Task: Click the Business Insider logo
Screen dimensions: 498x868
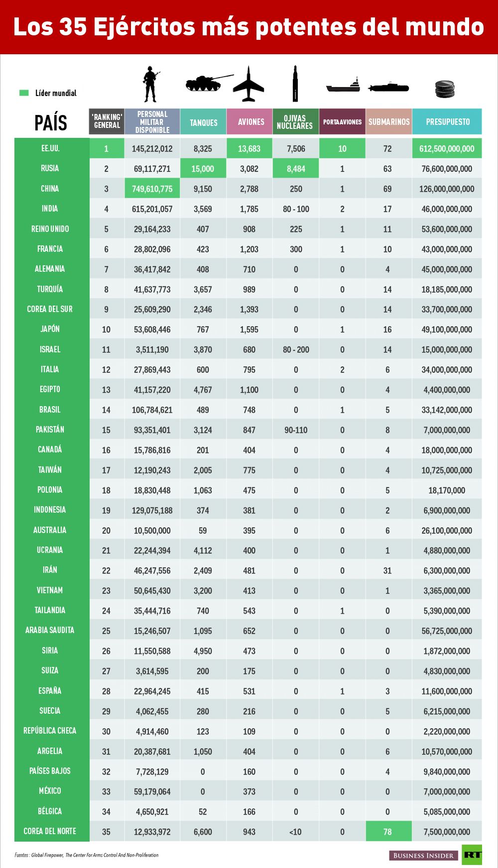Action: [x=423, y=856]
